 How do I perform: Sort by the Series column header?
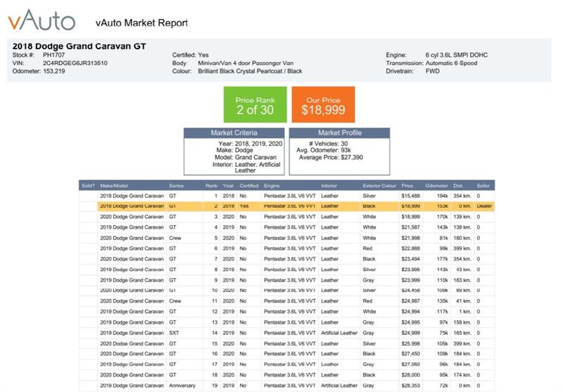point(177,186)
